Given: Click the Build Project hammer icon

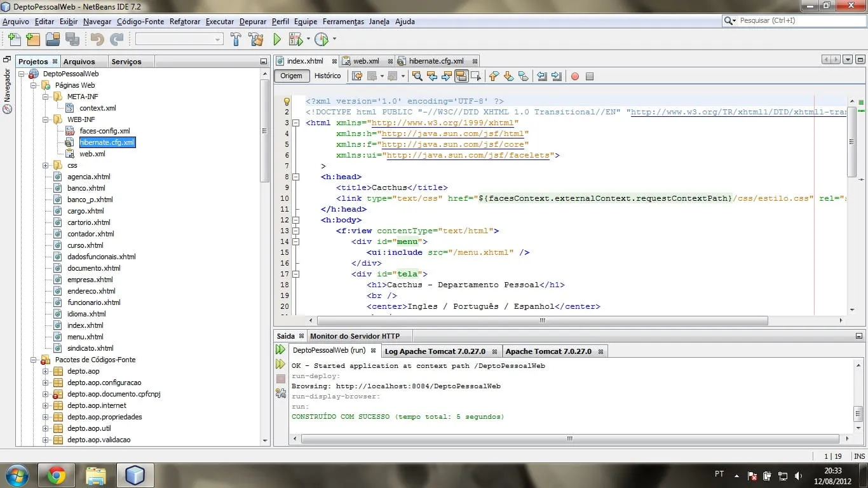Looking at the screenshot, I should [236, 39].
